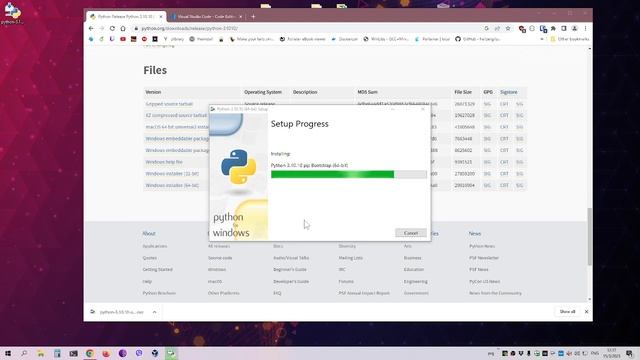
Task: Open XZ compressed source tarball link
Action: coord(176,116)
